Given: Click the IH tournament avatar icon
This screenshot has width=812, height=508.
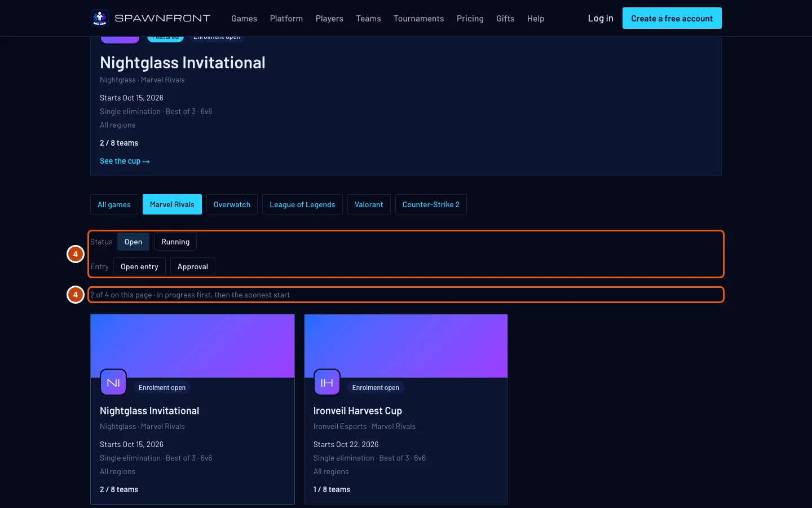Looking at the screenshot, I should [x=327, y=383].
